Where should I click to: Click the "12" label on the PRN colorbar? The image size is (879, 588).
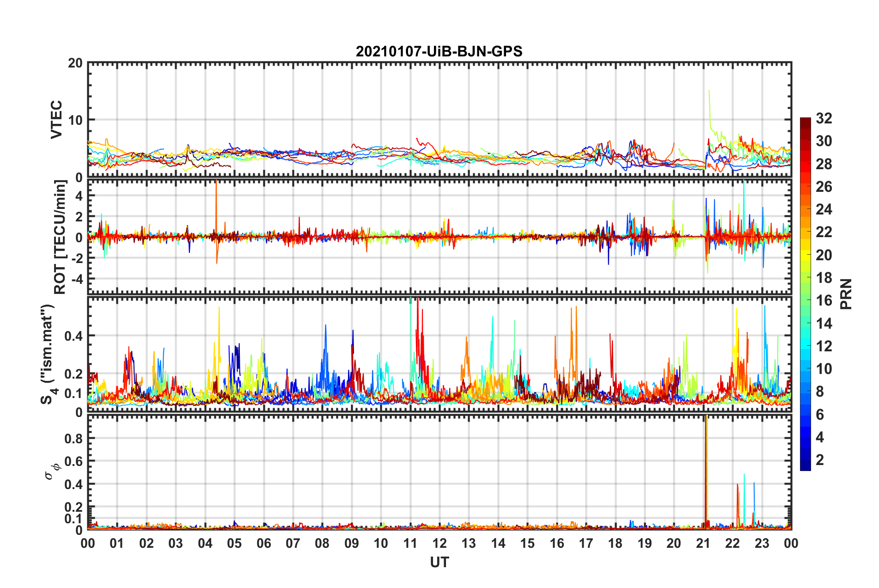coord(824,346)
